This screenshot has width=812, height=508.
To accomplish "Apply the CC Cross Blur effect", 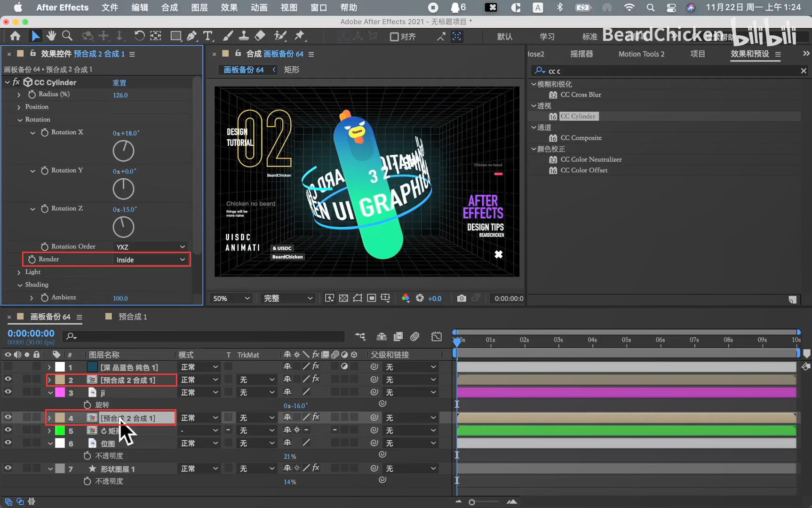I will pyautogui.click(x=581, y=95).
